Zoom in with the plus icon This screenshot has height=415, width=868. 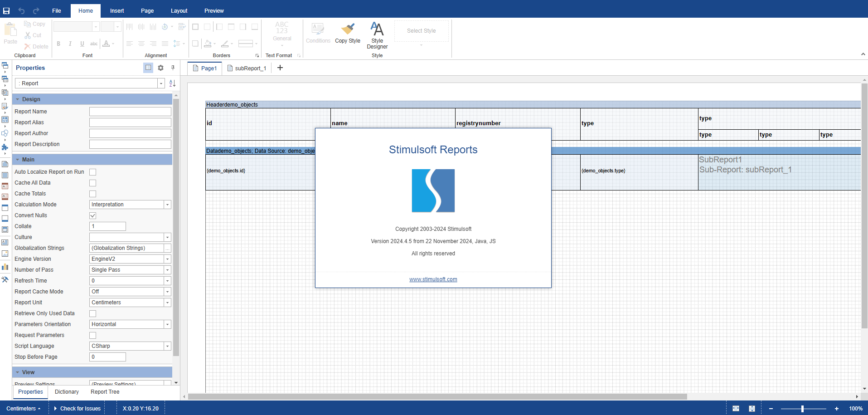(x=836, y=409)
